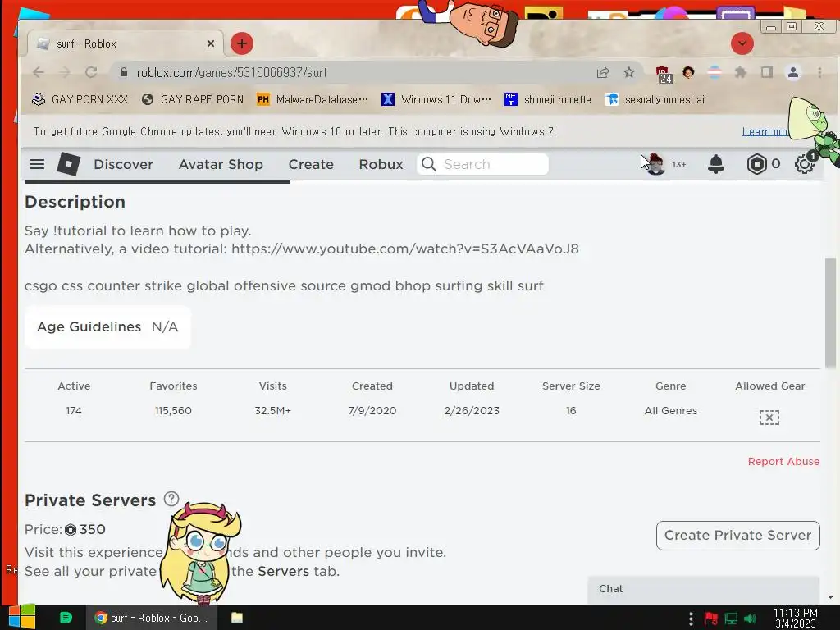Viewport: 840px width, 630px height.
Task: Open the Private Servers help question mark
Action: pyautogui.click(x=171, y=500)
